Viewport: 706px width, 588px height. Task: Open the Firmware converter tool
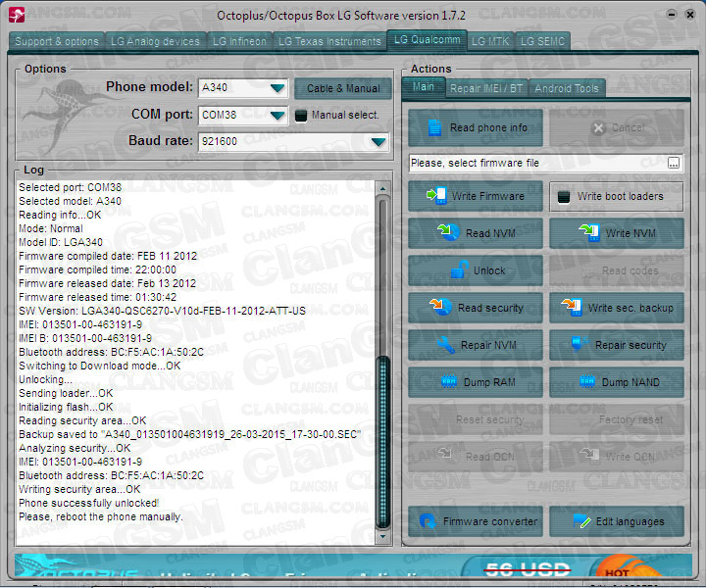(476, 521)
